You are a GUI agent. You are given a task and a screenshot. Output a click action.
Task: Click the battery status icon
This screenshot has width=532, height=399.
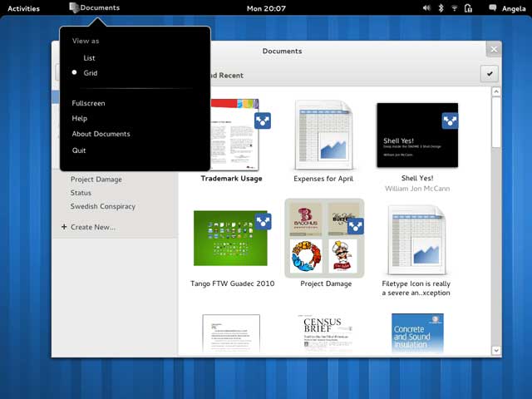click(468, 8)
